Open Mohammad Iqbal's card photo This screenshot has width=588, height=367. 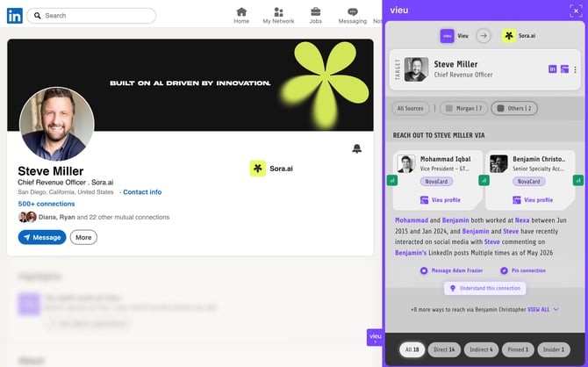[406, 163]
